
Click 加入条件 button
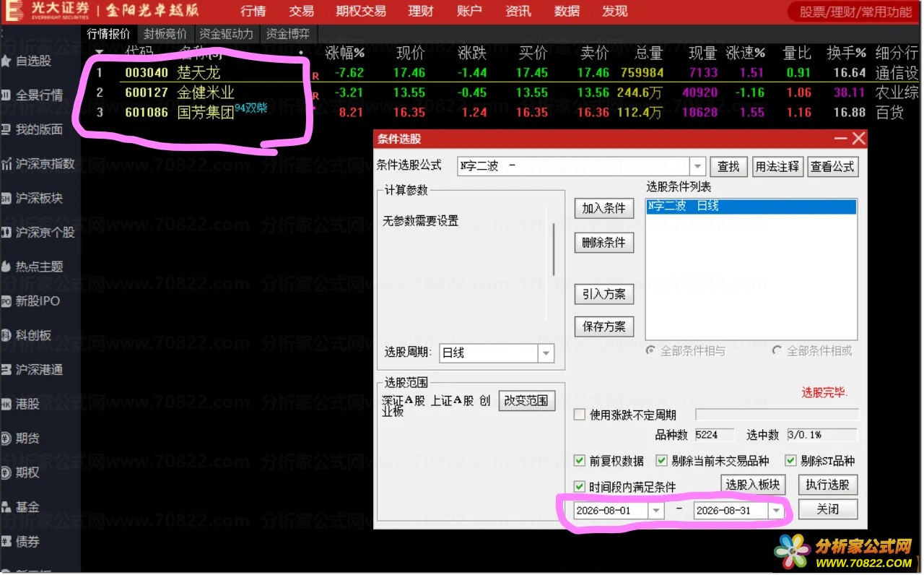pos(604,208)
